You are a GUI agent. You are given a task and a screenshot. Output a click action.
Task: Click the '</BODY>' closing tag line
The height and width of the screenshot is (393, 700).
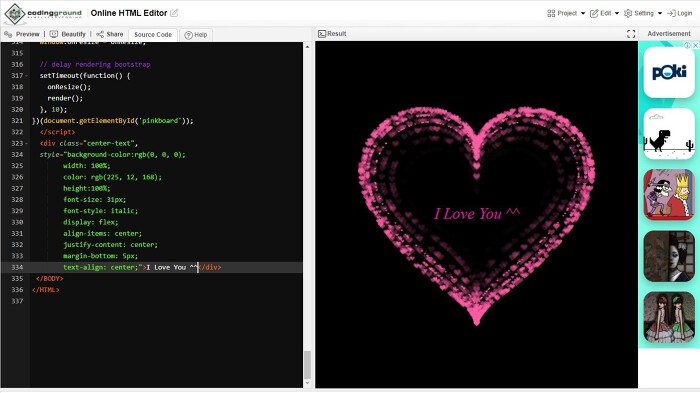(x=50, y=278)
